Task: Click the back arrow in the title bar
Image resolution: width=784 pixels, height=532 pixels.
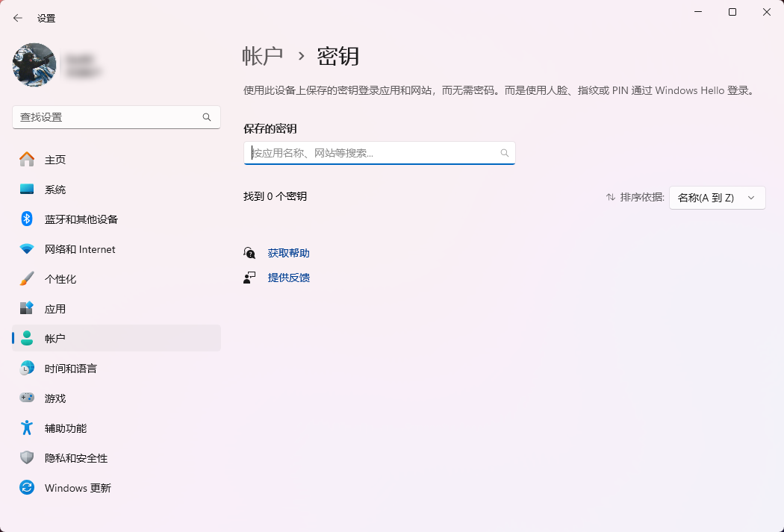Action: pyautogui.click(x=17, y=17)
